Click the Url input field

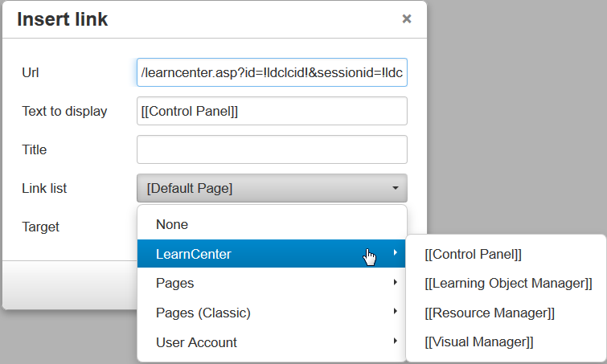click(x=272, y=72)
